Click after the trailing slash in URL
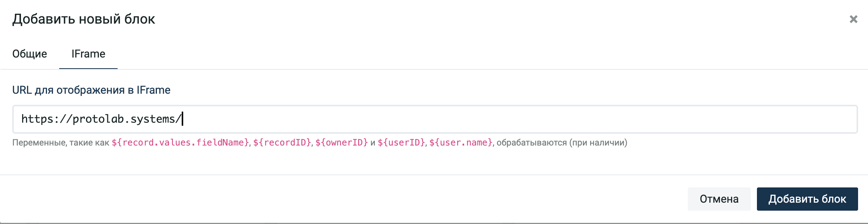 [x=183, y=119]
